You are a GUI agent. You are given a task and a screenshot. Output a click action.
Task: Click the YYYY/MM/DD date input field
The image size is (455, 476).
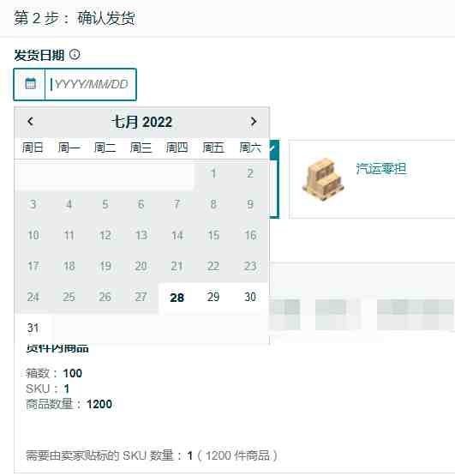[x=90, y=84]
